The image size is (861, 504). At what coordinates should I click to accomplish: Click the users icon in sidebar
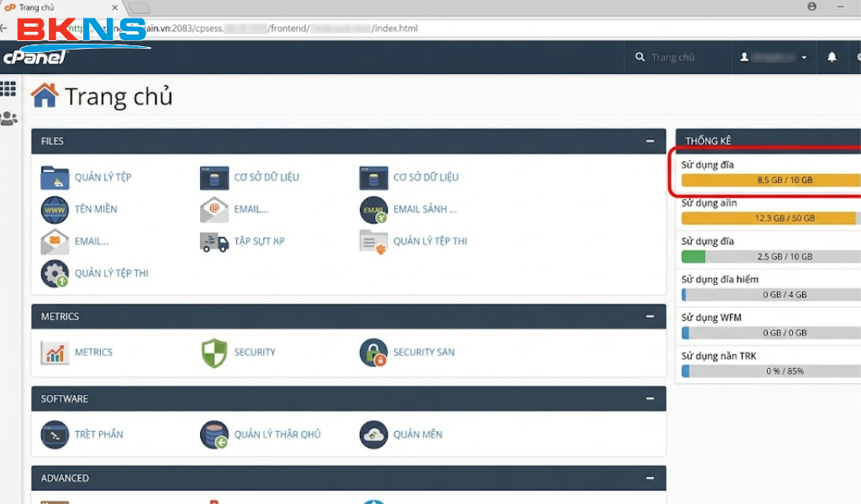tap(8, 118)
